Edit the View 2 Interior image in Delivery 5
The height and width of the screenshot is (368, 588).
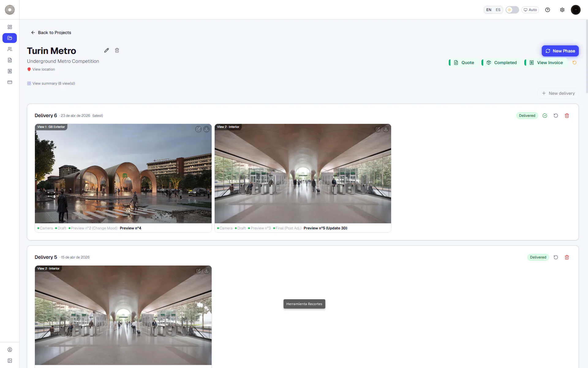point(198,271)
